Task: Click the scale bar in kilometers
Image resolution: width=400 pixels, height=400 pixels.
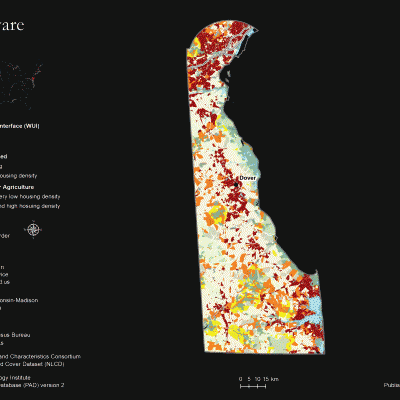Action: point(253,386)
